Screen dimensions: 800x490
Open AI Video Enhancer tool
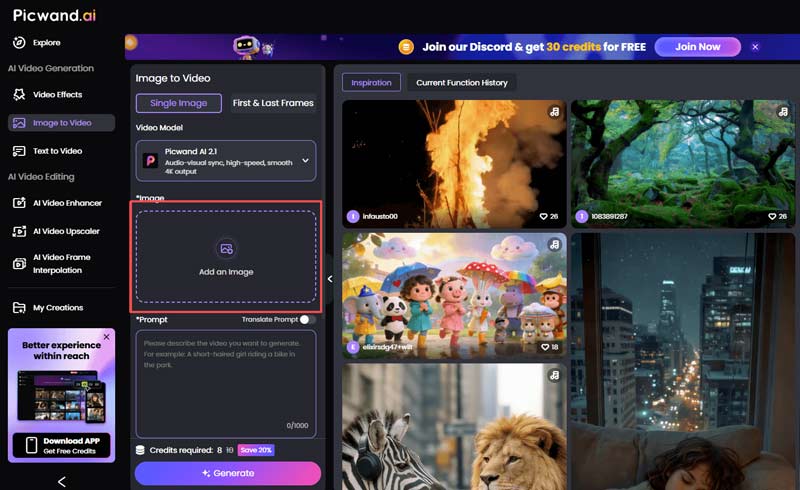66,203
